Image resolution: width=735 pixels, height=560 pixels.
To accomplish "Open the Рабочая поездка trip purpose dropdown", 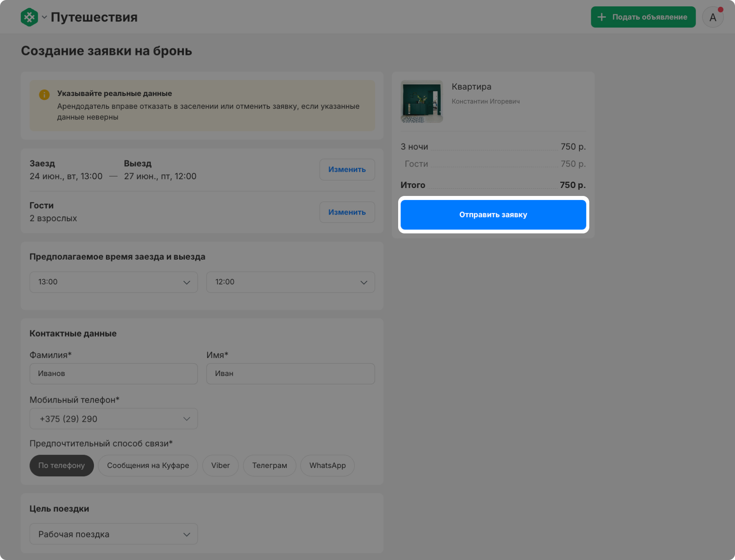I will click(113, 534).
